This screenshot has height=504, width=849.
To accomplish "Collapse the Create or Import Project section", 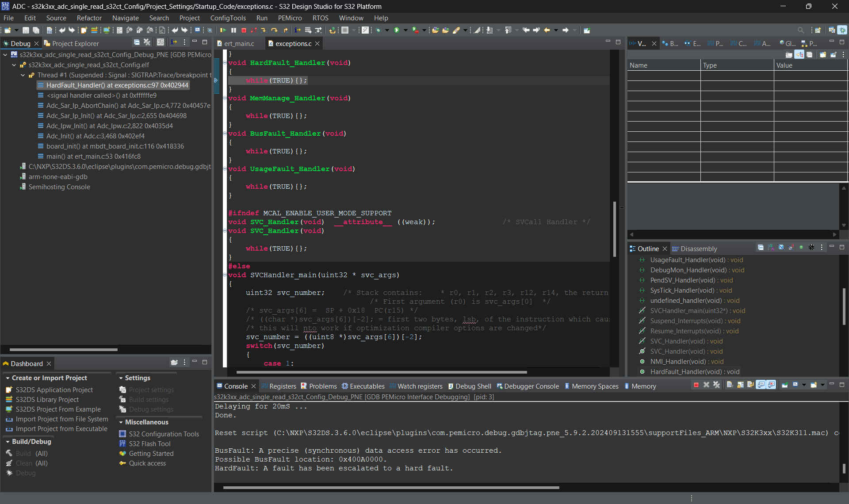I will tap(8, 378).
